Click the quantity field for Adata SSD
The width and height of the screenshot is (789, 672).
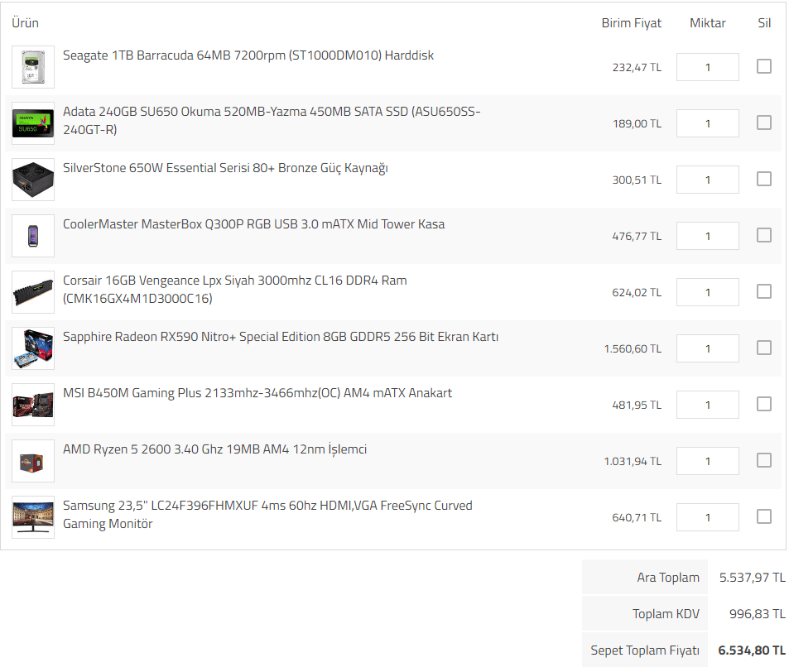pos(707,123)
